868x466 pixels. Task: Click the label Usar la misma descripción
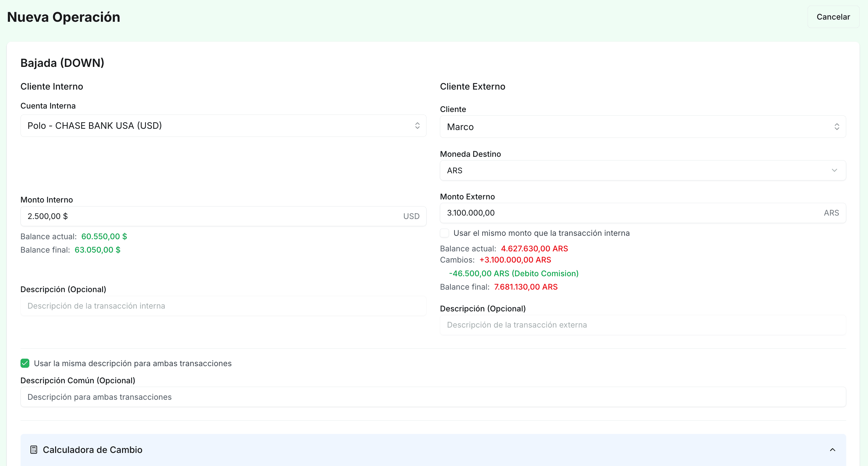click(x=132, y=363)
